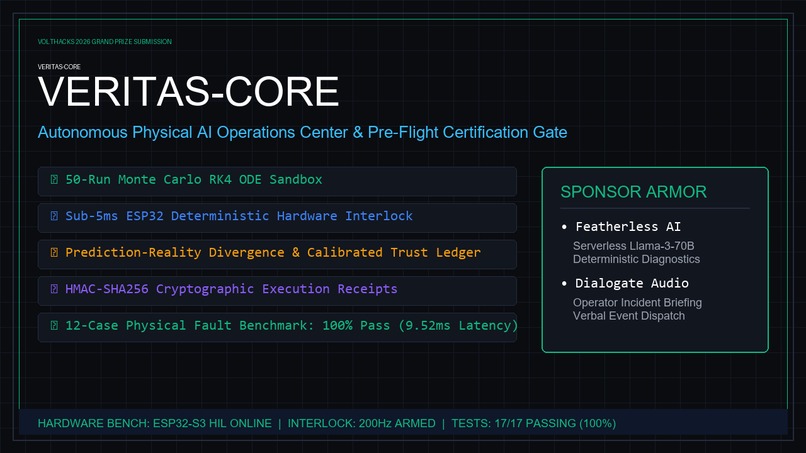Screen dimensions: 806x453
Task: Select the 'Sub-5ms ESP32 Deterministic Hardware Interlock' row
Action: pos(277,218)
